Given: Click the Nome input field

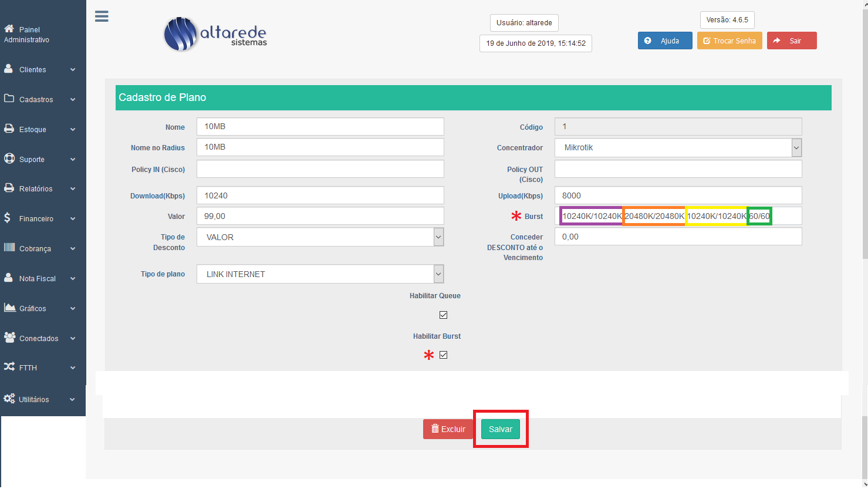Looking at the screenshot, I should (320, 126).
